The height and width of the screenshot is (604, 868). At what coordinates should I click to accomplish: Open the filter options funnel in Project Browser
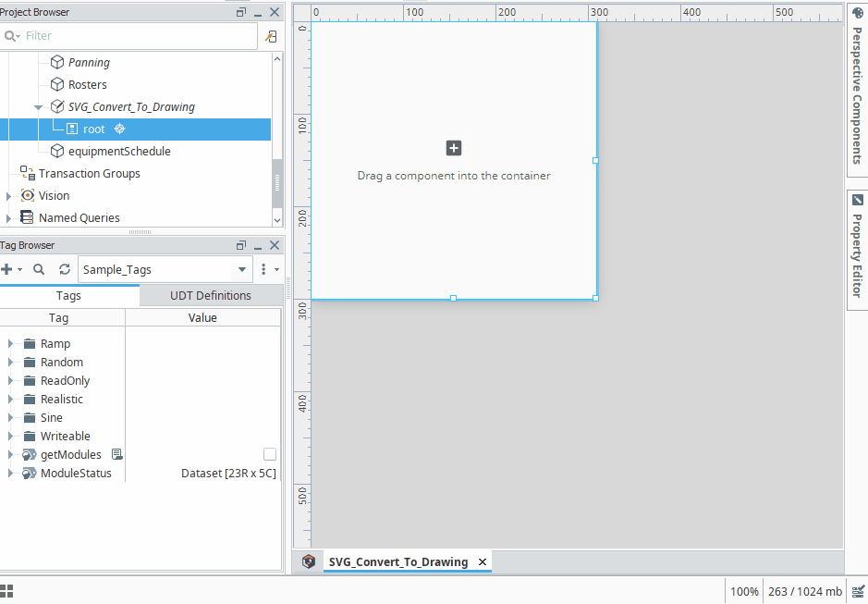pos(272,36)
